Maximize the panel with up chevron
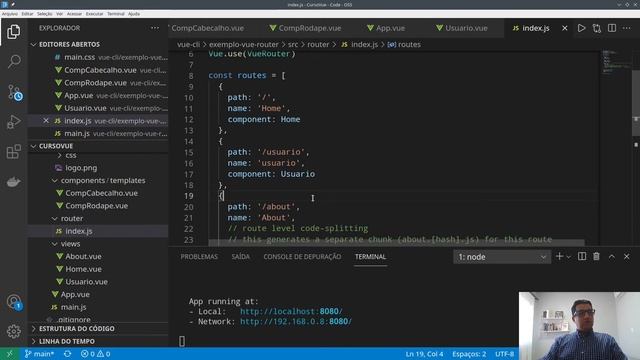Screen dimensions: 640x360 coord(611,257)
